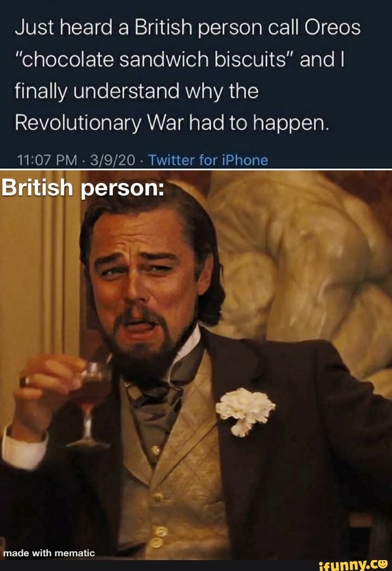392x571 pixels.
Task: Click the 11:07 PM tweet timestamp
Action: click(47, 160)
